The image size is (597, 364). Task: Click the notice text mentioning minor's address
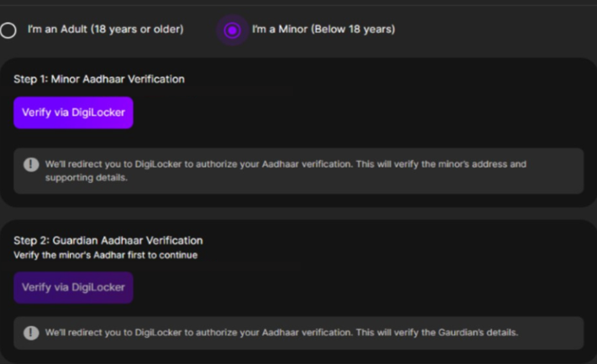tap(285, 171)
